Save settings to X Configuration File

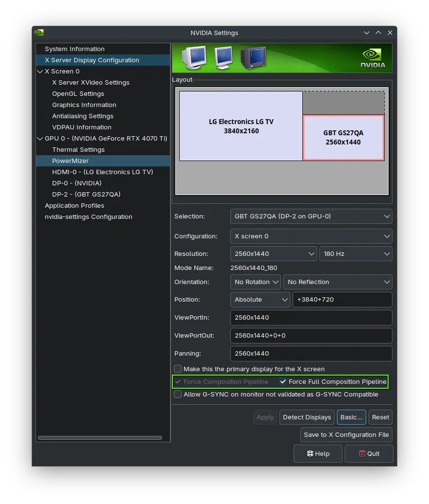(346, 434)
